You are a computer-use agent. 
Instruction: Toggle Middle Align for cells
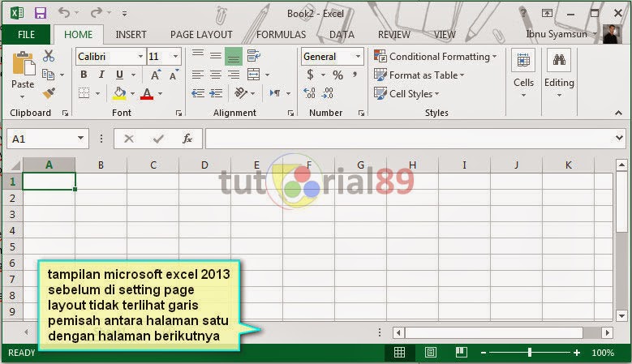click(216, 56)
